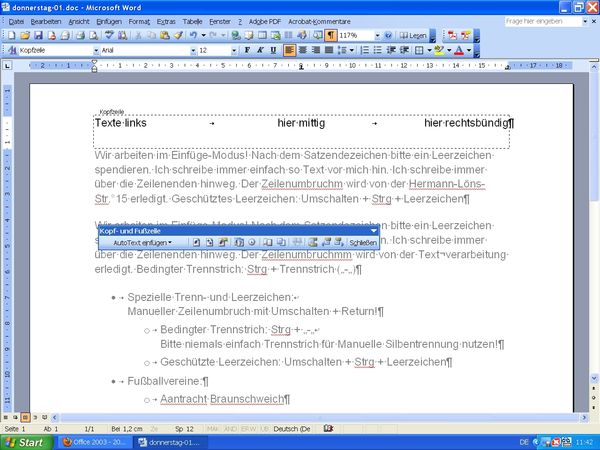Open the font size 12 dropdown
Screen dimensions: 600x450
coord(234,50)
